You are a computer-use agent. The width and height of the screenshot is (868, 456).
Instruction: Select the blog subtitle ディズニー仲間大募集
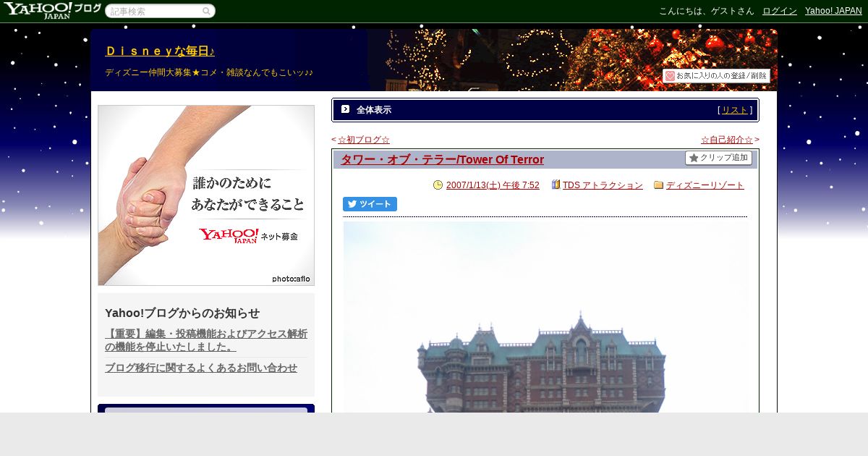209,72
